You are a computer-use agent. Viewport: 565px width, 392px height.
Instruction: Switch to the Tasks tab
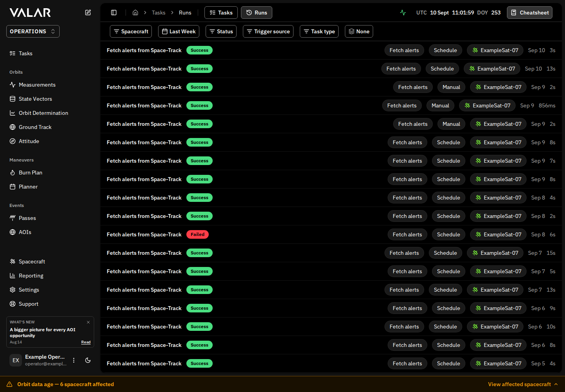[221, 13]
